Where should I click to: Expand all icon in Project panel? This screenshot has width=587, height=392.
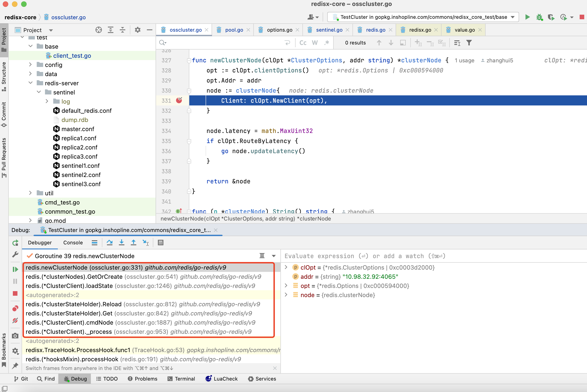point(111,30)
